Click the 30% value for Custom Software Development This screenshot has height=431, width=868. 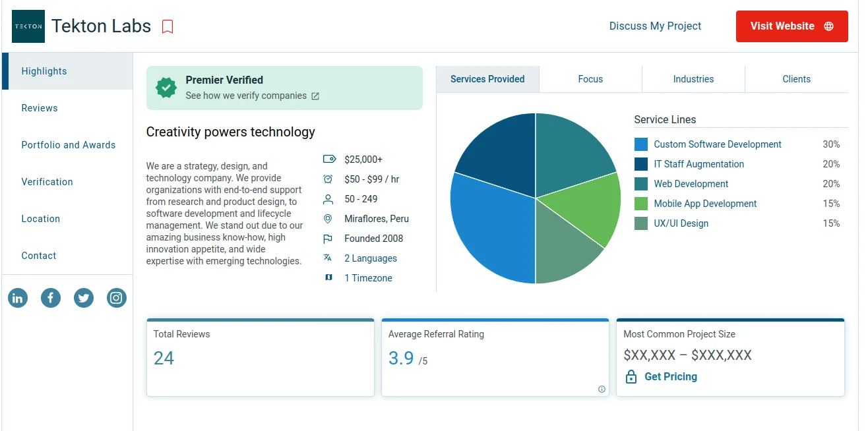[x=831, y=144]
